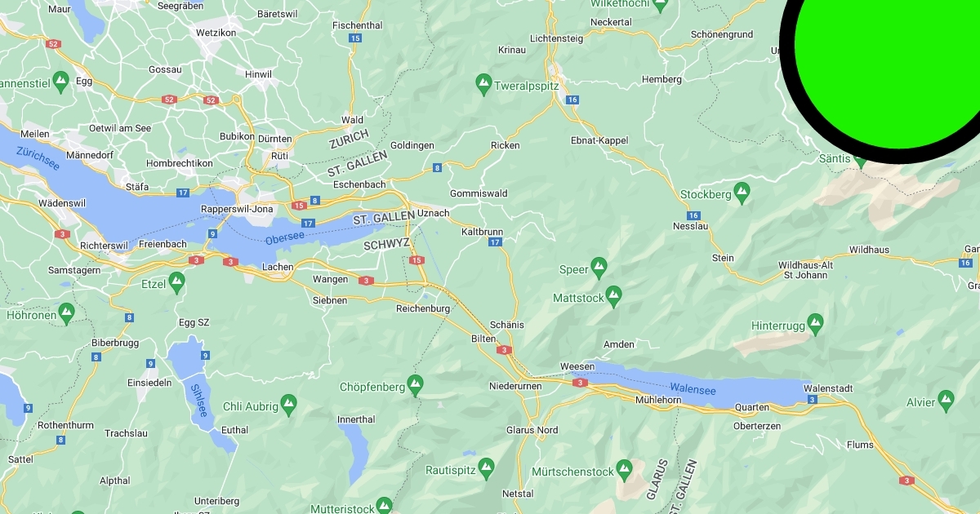
Task: Click the Mattstock peak icon
Action: click(x=613, y=295)
